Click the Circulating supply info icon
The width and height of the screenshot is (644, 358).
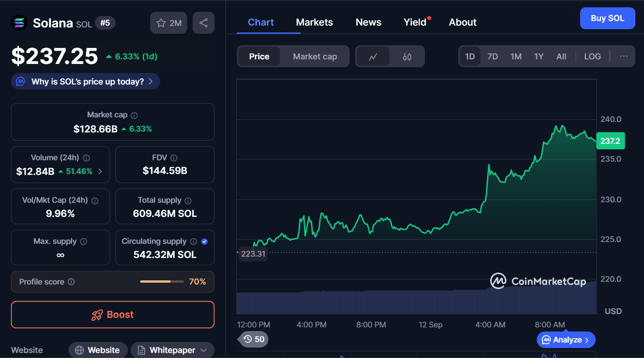coord(194,242)
